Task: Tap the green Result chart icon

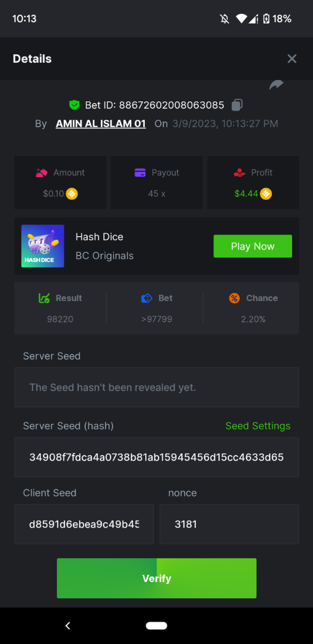Action: coord(44,298)
